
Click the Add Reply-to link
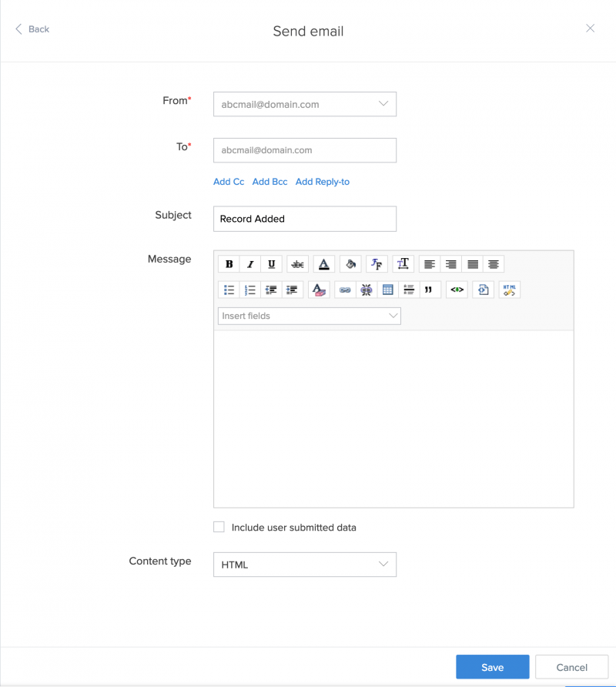322,182
